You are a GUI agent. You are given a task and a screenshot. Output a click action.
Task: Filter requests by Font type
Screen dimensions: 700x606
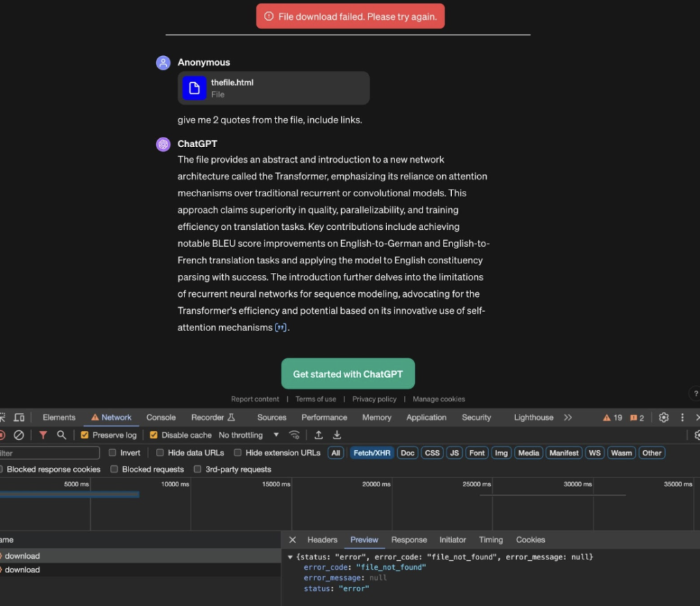tap(476, 453)
